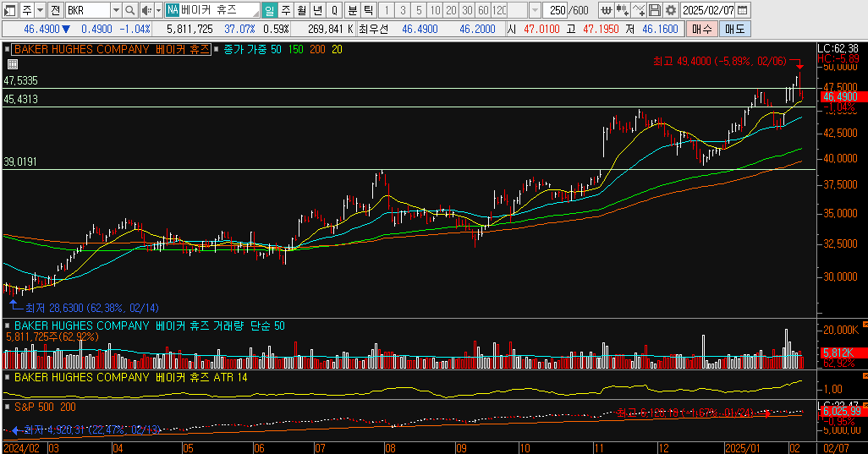Switch to the Q quarterly period
The width and height of the screenshot is (868, 454).
(334, 10)
